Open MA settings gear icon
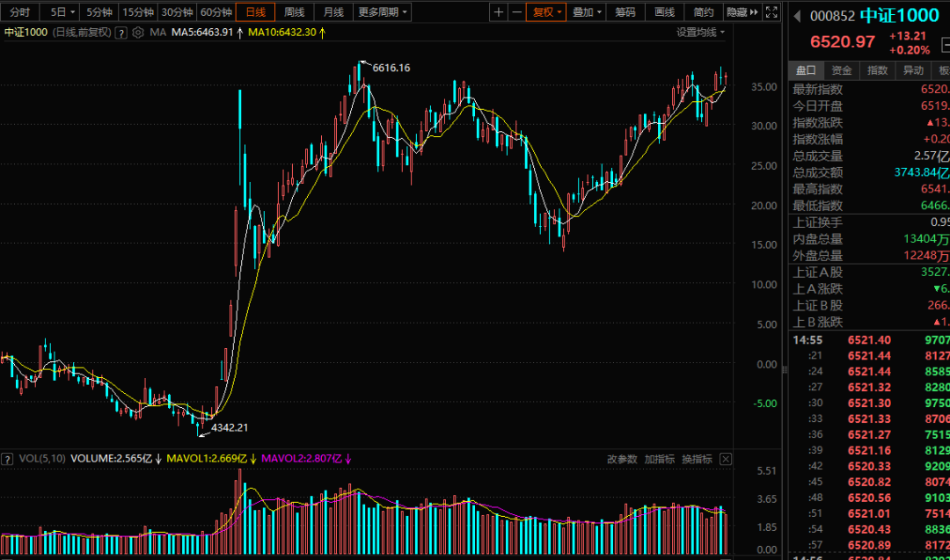 pos(138,32)
